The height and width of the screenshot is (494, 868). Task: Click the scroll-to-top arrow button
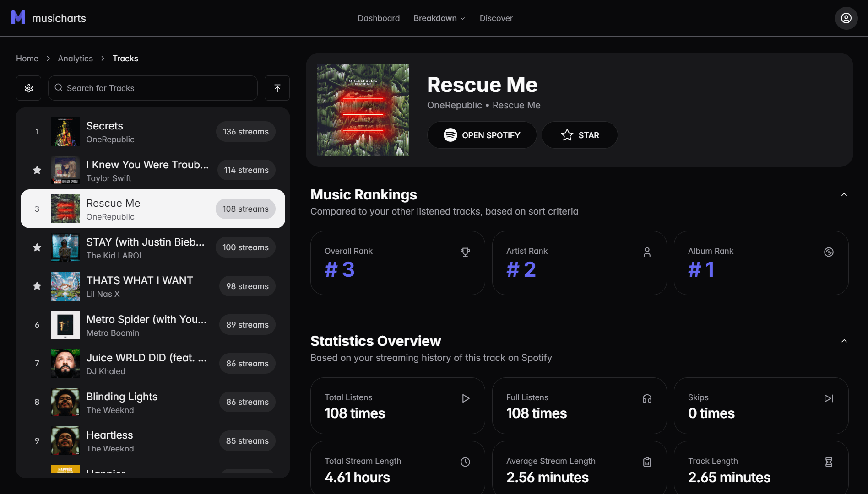coord(277,88)
